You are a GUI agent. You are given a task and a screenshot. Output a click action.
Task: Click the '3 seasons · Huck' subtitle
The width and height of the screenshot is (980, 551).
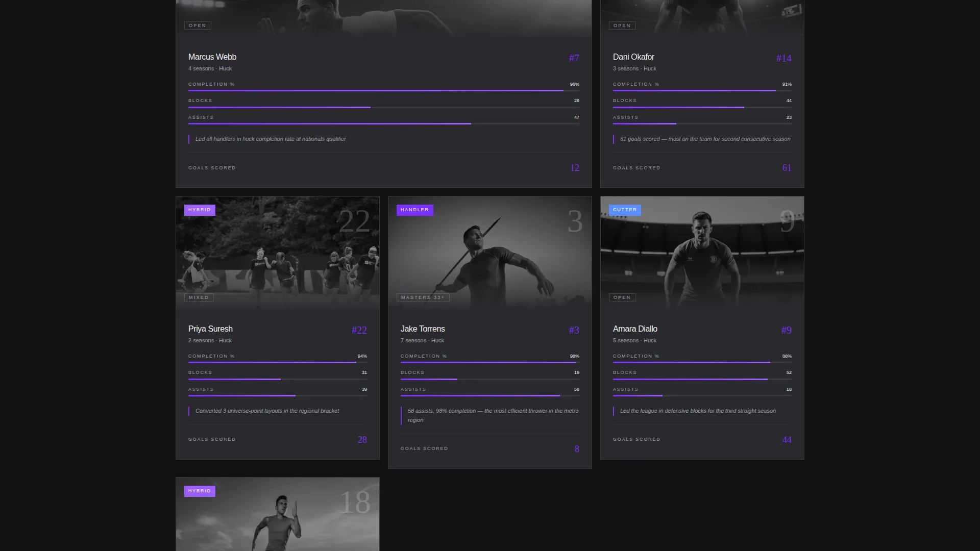634,68
